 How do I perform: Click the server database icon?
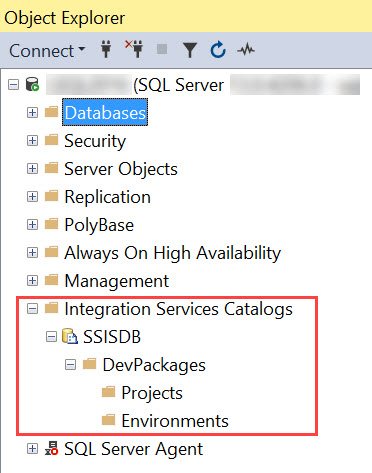coord(33,84)
